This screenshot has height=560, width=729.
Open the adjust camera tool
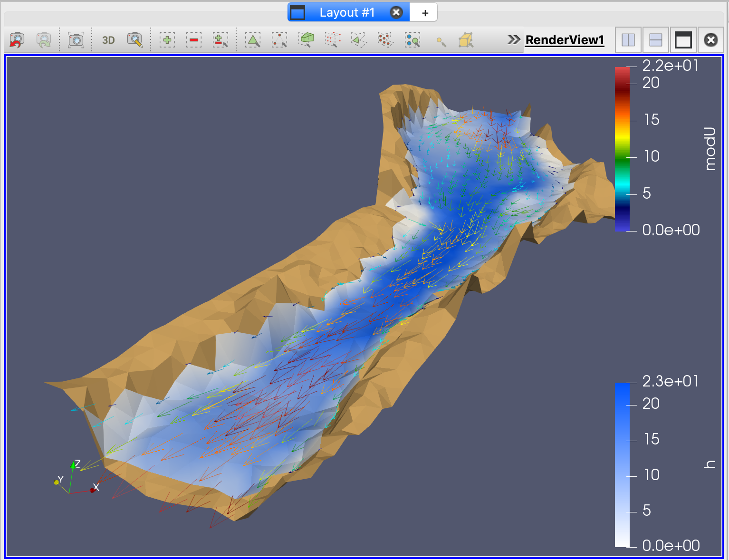(x=135, y=40)
